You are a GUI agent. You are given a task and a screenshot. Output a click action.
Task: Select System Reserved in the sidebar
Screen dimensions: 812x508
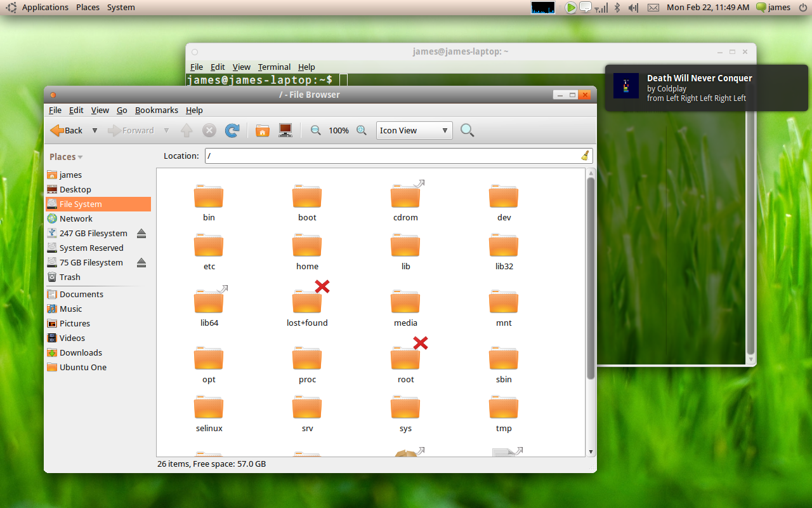coord(98,248)
